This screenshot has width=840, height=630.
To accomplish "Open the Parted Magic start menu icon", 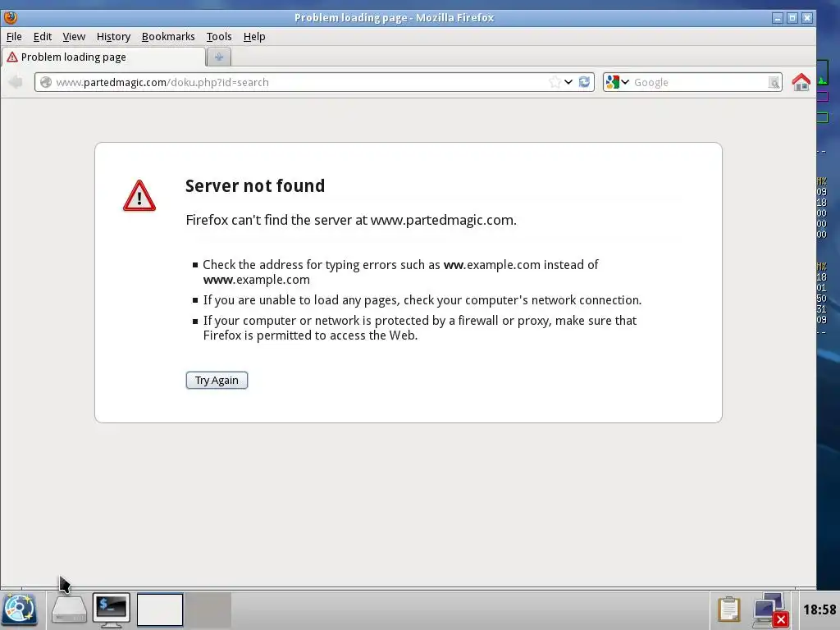I will tap(20, 609).
